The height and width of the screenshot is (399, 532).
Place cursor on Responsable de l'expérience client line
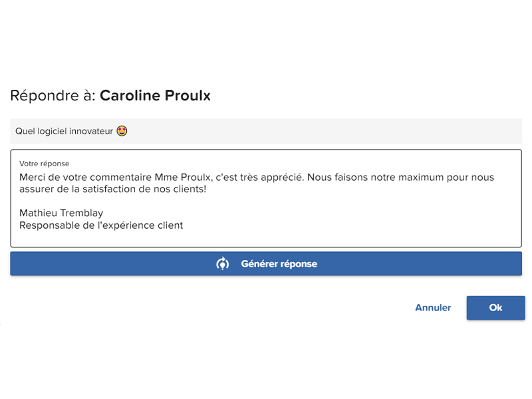101,225
